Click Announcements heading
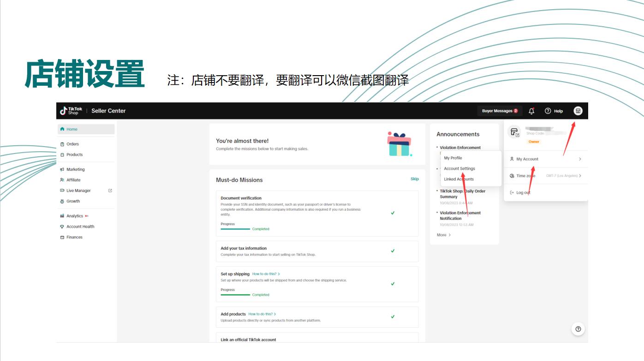This screenshot has height=361, width=644. (x=458, y=134)
